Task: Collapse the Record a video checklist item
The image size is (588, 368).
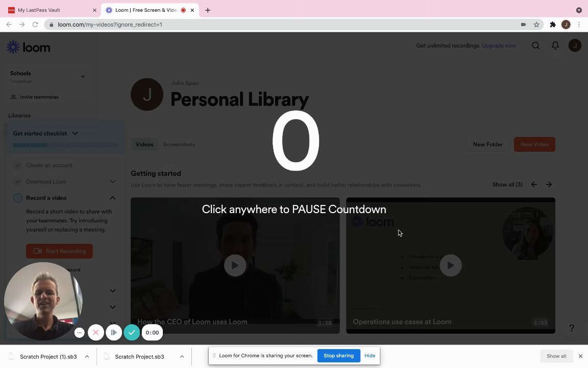Action: [112, 198]
